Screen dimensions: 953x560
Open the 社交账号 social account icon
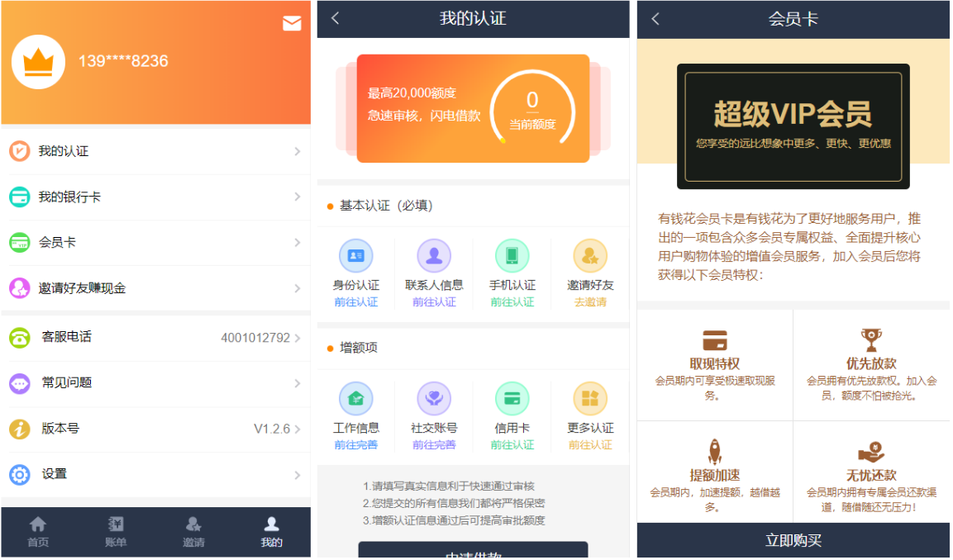pyautogui.click(x=434, y=397)
